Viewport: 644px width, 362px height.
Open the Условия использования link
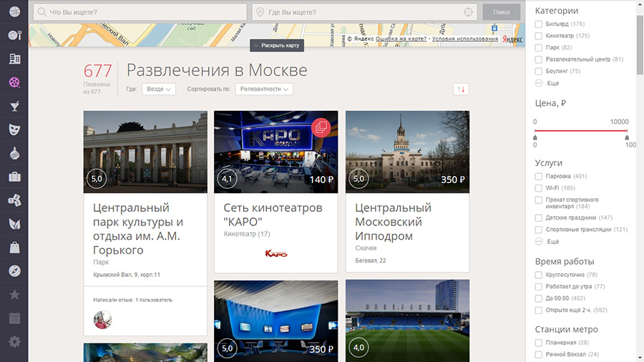point(465,39)
